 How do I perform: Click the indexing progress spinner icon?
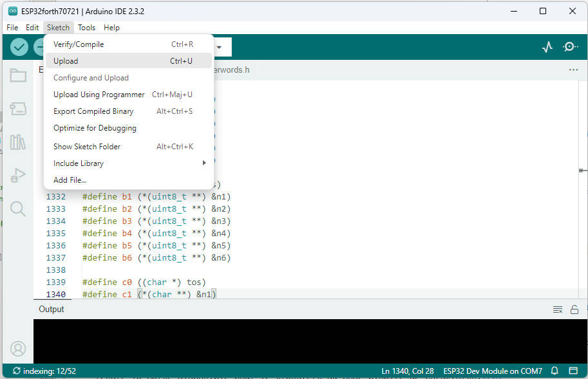coord(16,371)
